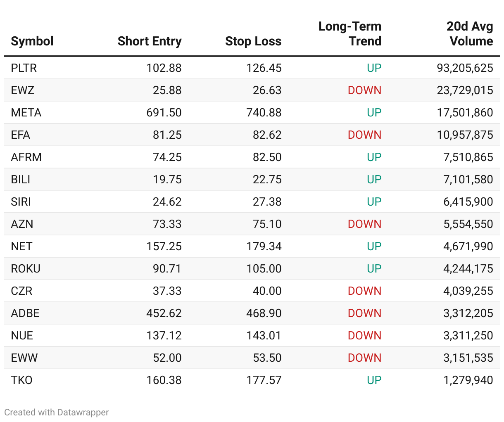Select the ROKU symbol cell
504x422 pixels.
(x=26, y=268)
